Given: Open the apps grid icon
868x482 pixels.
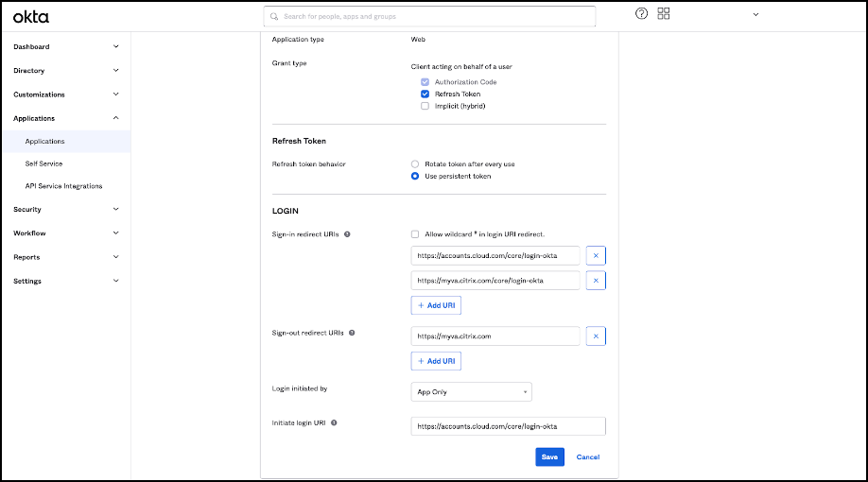Looking at the screenshot, I should point(664,14).
